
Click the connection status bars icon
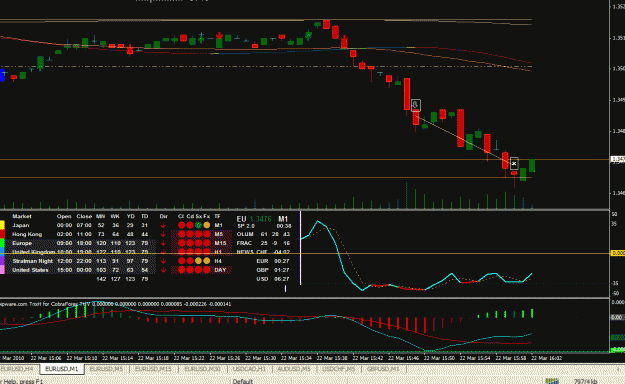pos(552,381)
